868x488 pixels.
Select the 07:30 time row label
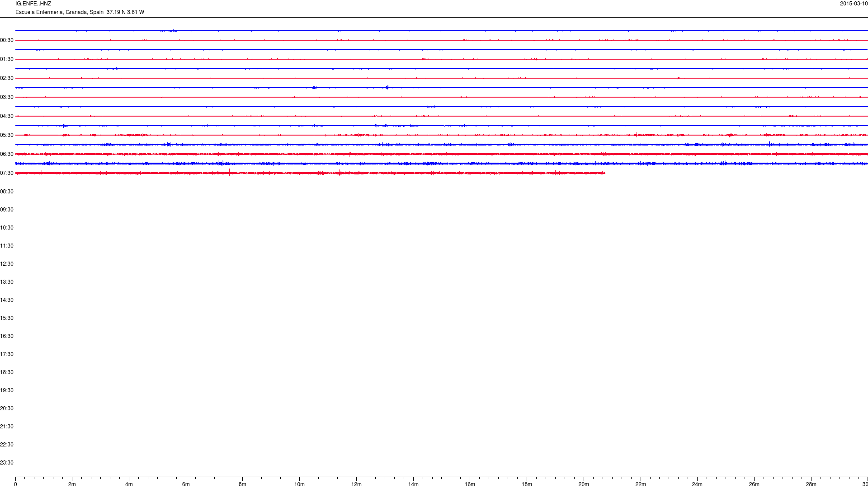point(7,173)
